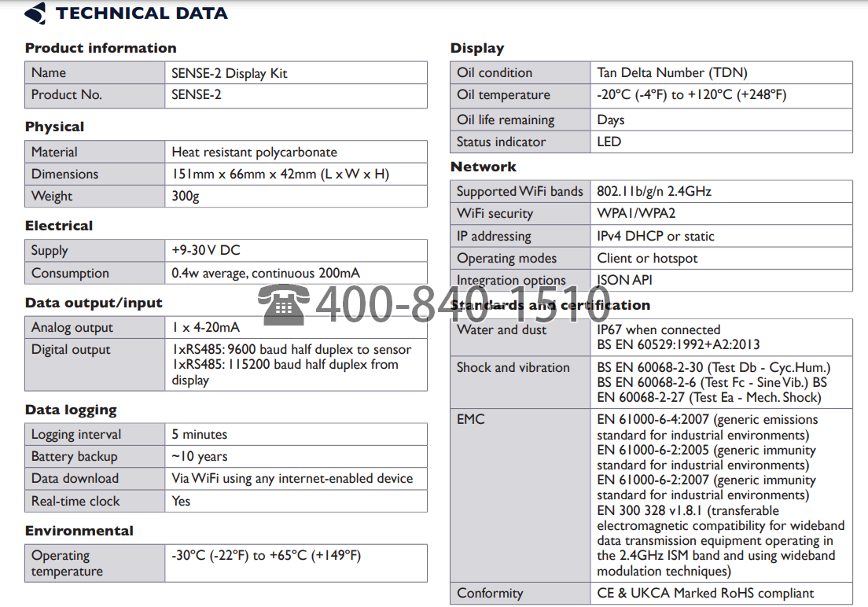Click the "Integration options" label cell
Screen dimensions: 868x607
pyautogui.click(x=520, y=280)
